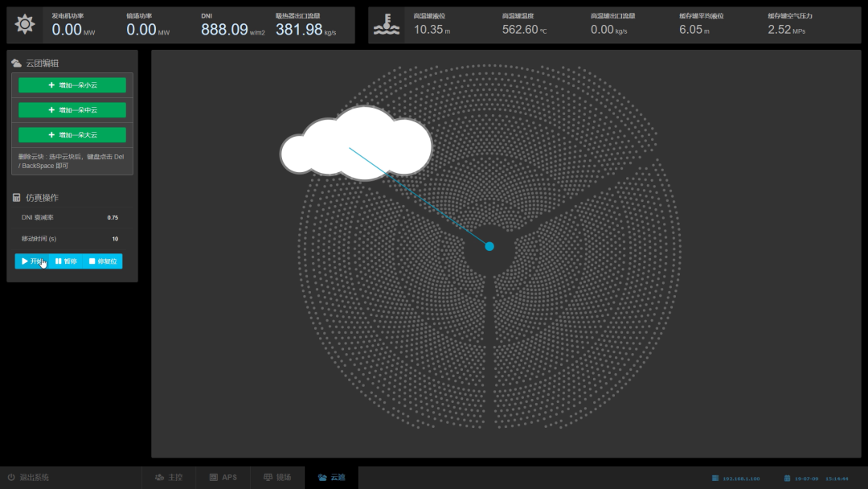This screenshot has height=489, width=868.
Task: Click the calculator icon beside 仿真操作
Action: pyautogui.click(x=16, y=198)
